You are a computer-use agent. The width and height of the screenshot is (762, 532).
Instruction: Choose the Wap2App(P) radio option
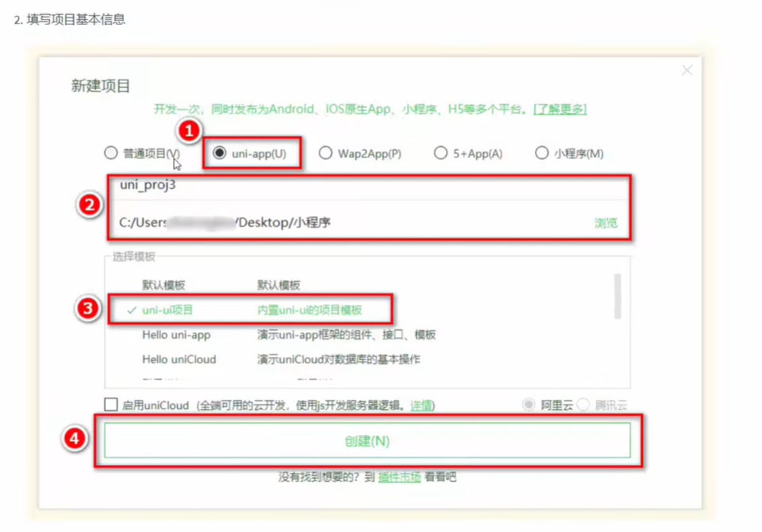325,153
